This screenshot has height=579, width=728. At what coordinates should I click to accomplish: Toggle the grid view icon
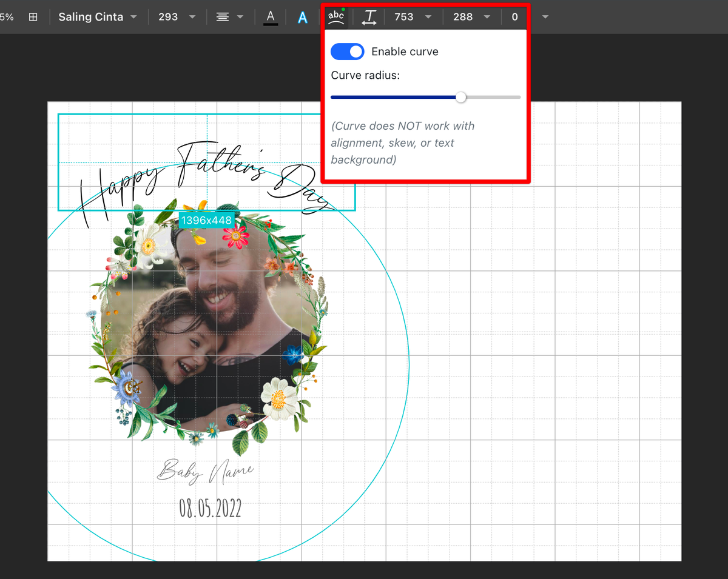33,17
